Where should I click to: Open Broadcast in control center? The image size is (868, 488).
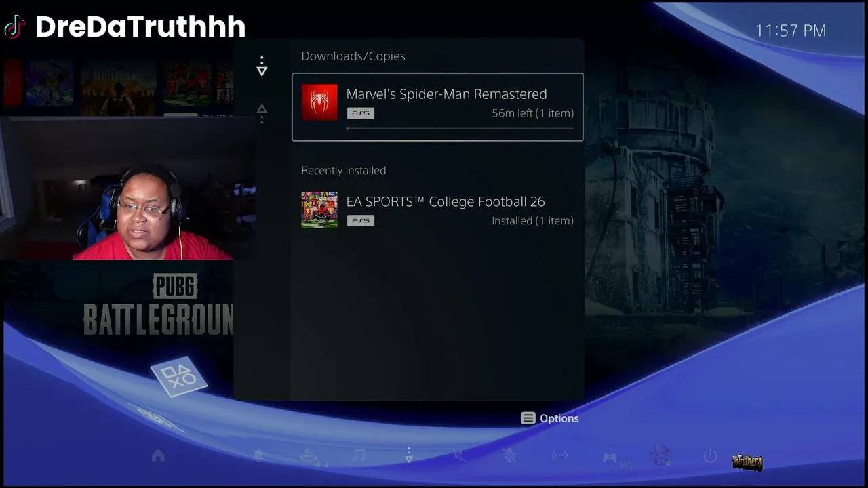tap(559, 456)
